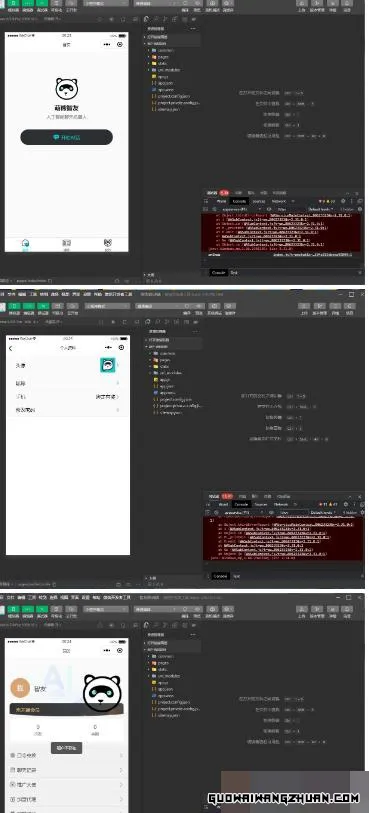
Task: Open capsule three-dots menu in middle simulator
Action: 108,348
